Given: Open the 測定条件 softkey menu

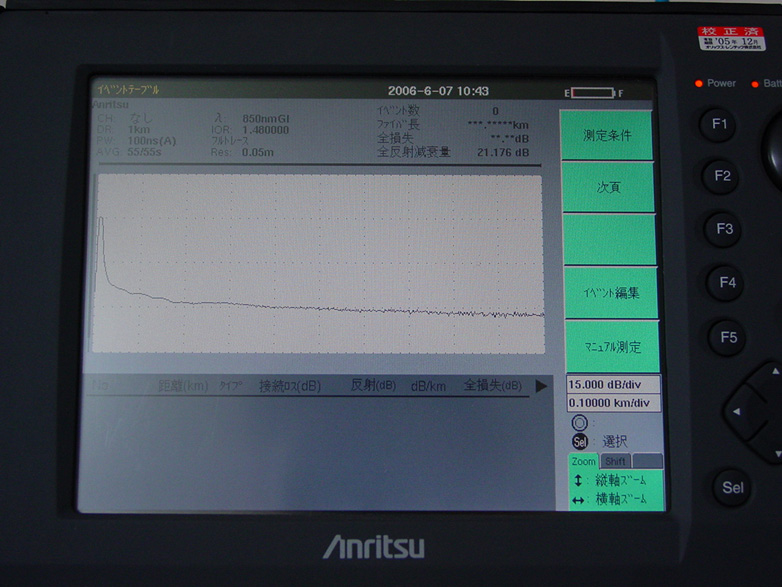Looking at the screenshot, I should point(607,135).
